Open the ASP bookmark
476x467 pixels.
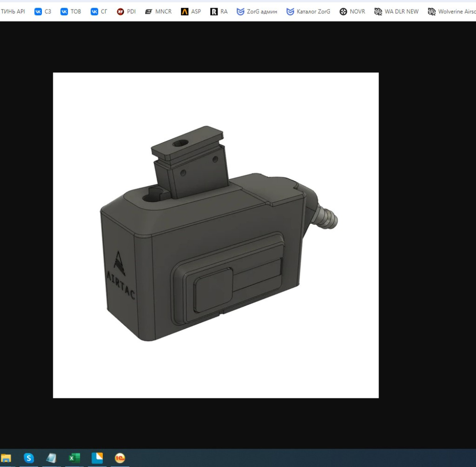pyautogui.click(x=191, y=11)
